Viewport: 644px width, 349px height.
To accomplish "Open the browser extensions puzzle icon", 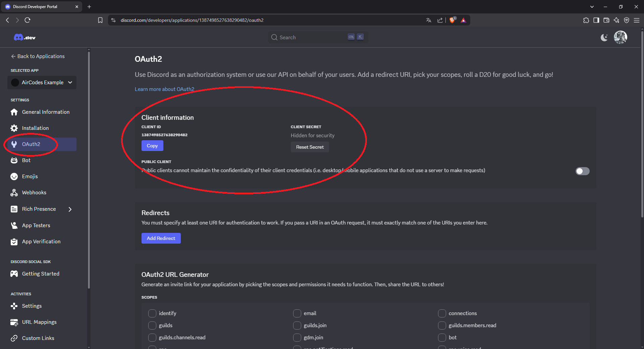I will [586, 20].
